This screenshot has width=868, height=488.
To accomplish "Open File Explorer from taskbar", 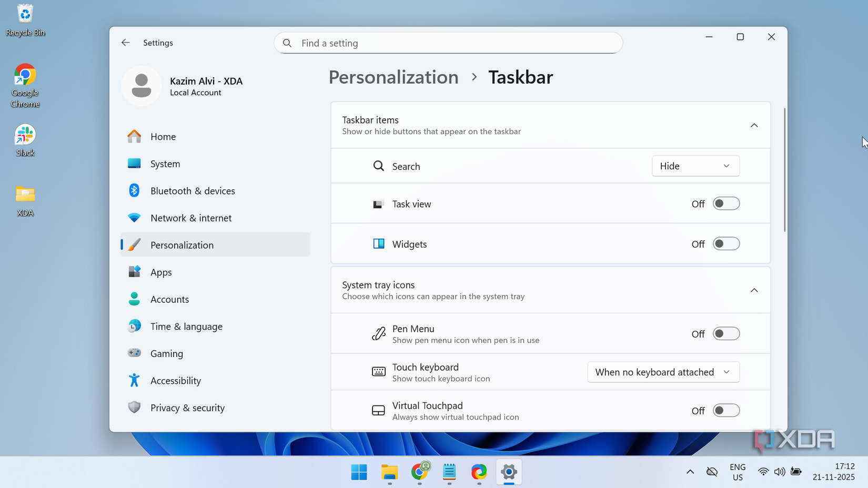I will 389,472.
